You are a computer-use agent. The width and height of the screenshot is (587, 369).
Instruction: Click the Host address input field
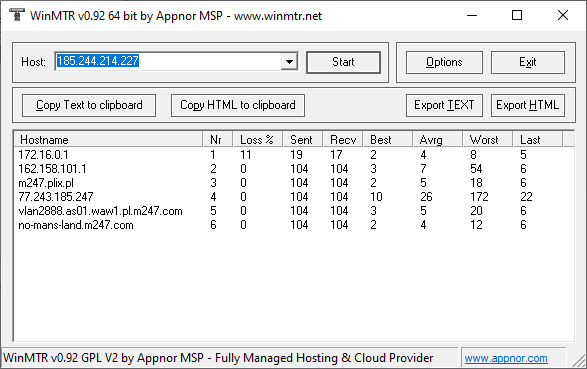pos(168,61)
